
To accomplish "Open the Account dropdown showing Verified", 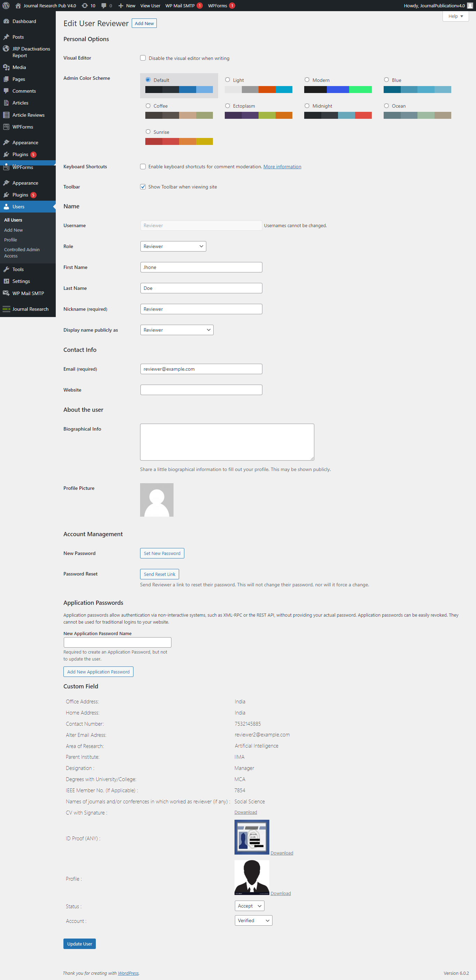I will point(253,920).
